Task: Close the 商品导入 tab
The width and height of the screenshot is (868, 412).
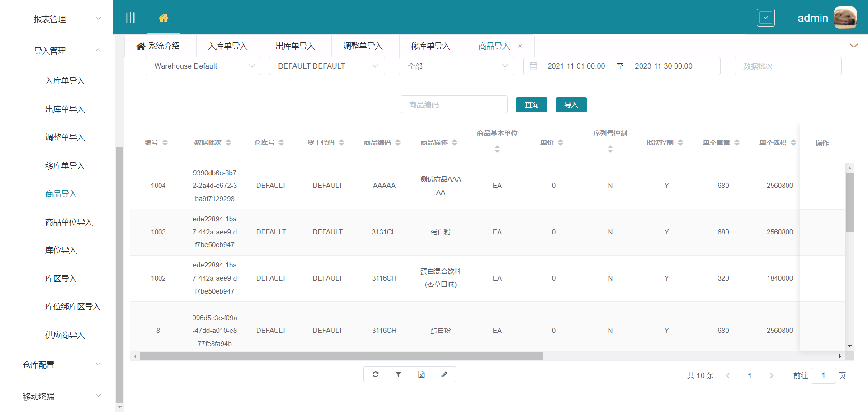Action: tap(520, 46)
